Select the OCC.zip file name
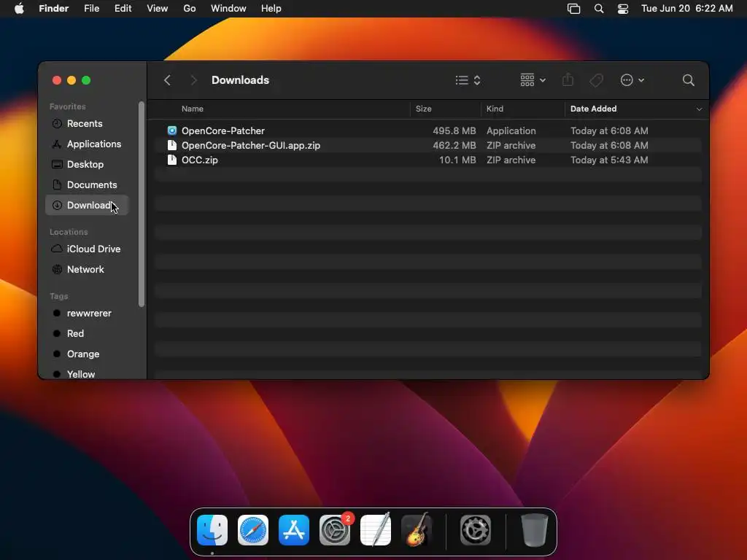The width and height of the screenshot is (747, 560). [200, 160]
